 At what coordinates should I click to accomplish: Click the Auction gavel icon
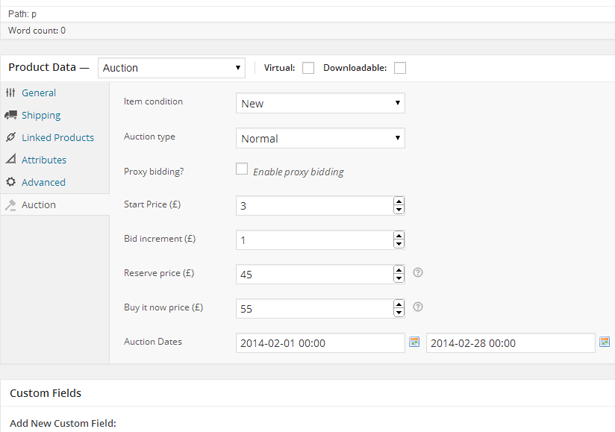[11, 205]
